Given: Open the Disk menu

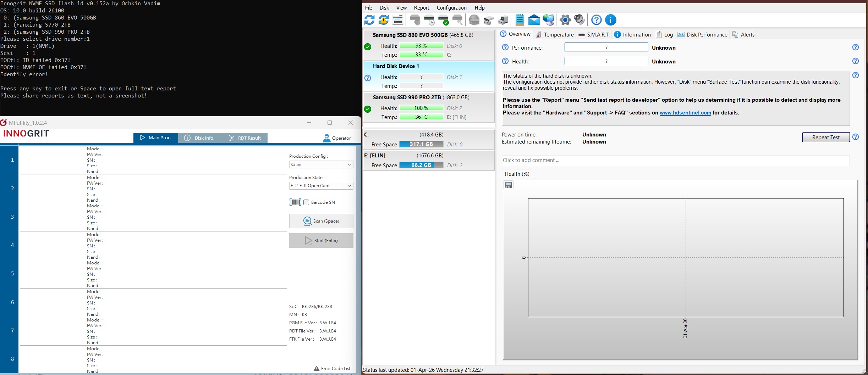Looking at the screenshot, I should [384, 8].
